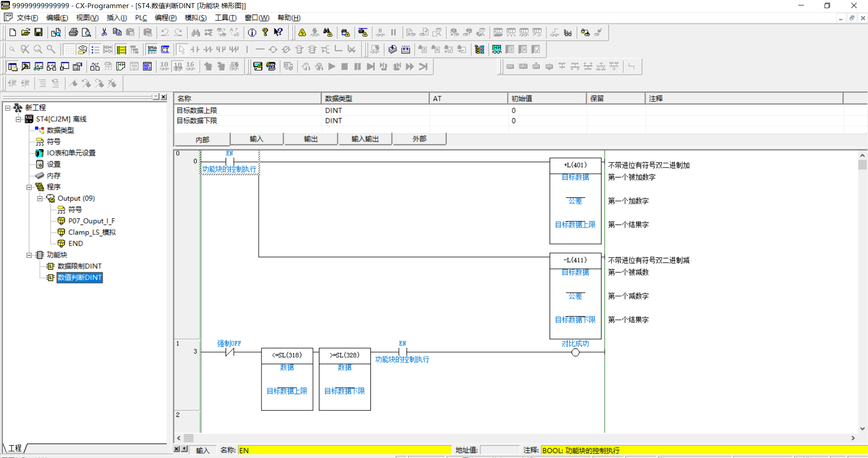Click the 地址值 input field
This screenshot has width=868, height=458.
[499, 450]
